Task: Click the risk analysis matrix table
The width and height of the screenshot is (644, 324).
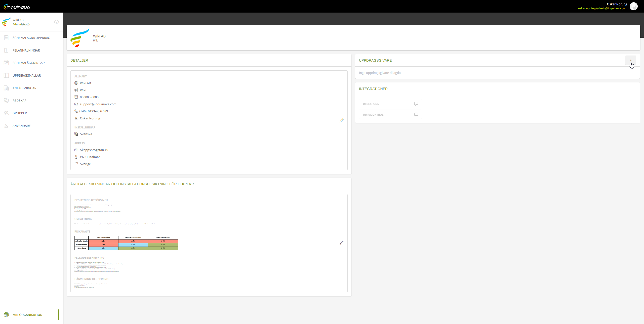Action: (x=126, y=243)
